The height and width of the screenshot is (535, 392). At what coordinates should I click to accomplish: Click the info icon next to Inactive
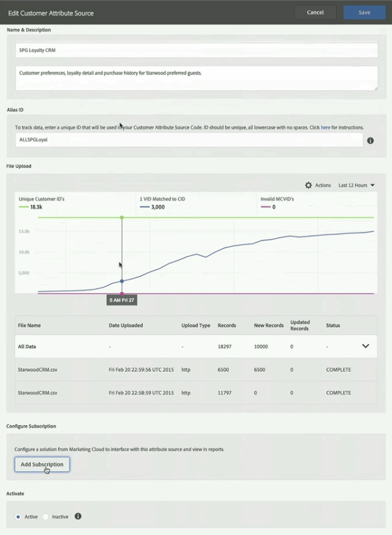[x=78, y=516]
